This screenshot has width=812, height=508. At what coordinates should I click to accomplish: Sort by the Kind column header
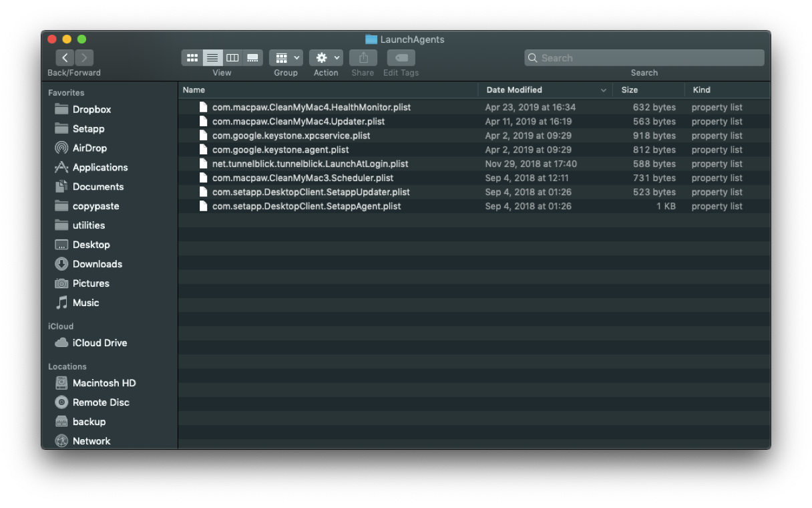727,90
